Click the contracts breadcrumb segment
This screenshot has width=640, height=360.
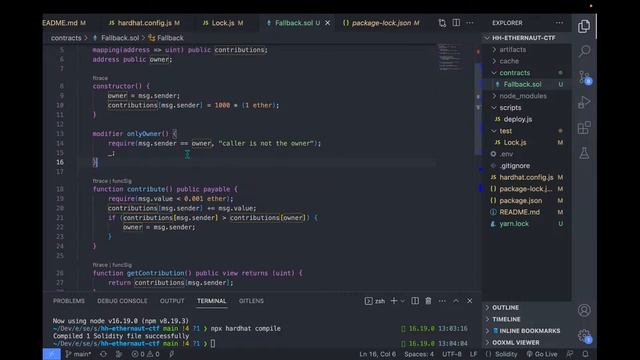click(66, 38)
